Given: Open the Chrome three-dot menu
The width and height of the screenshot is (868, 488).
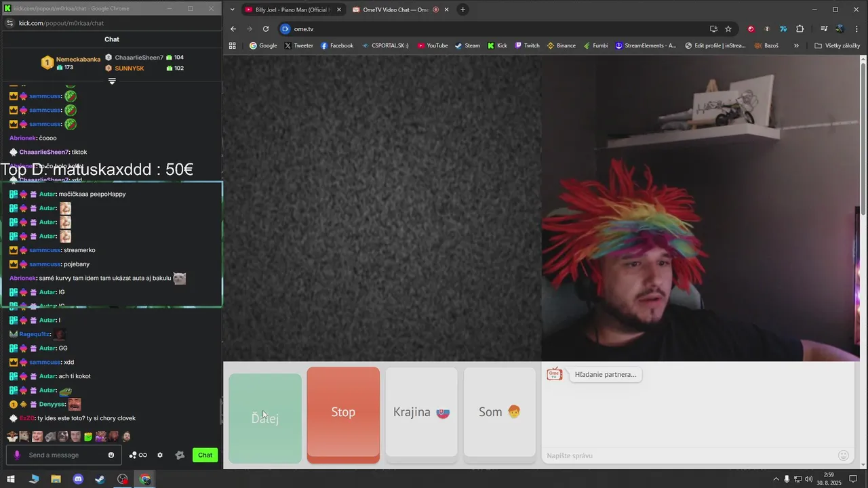Looking at the screenshot, I should (x=857, y=29).
